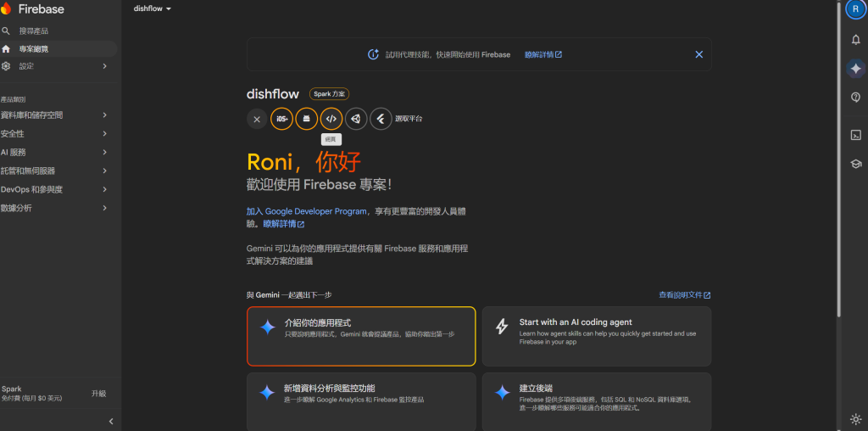Expand the 設定 submenu arrow

pyautogui.click(x=104, y=66)
